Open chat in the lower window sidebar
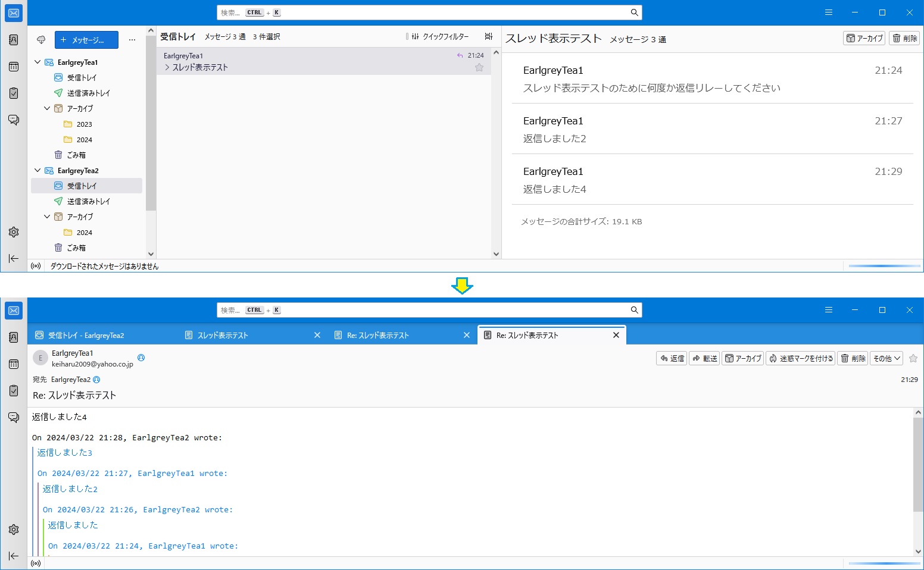This screenshot has width=924, height=570. (14, 417)
